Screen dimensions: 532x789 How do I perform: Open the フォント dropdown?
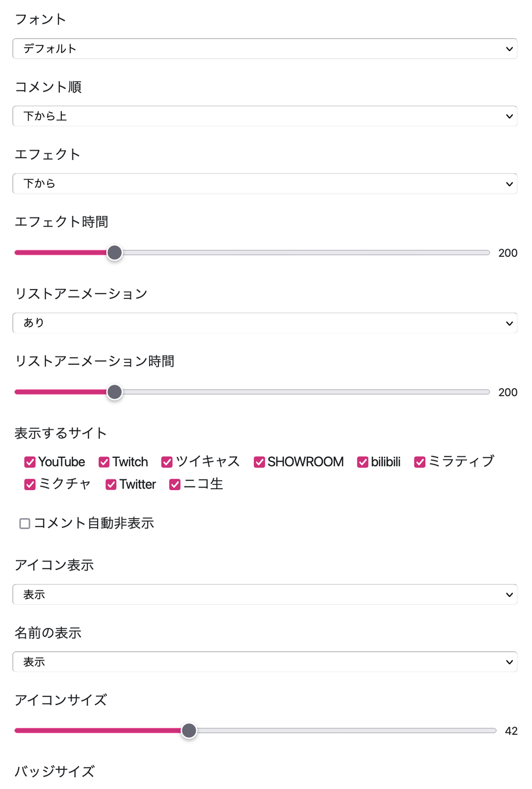click(x=264, y=49)
